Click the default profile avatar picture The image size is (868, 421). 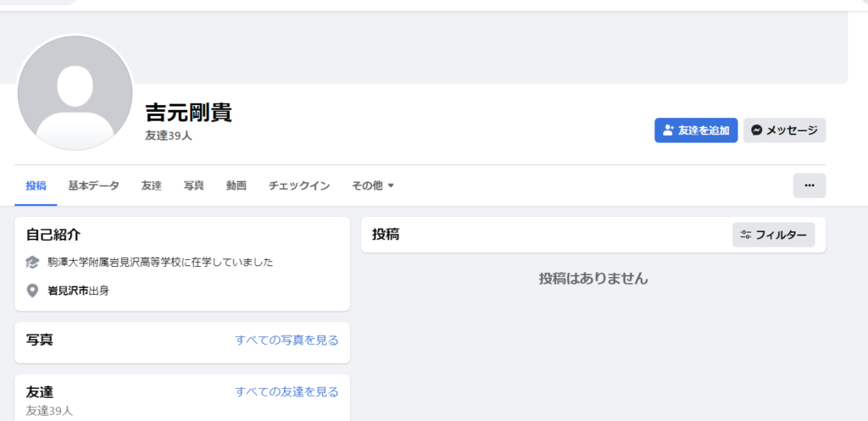[75, 93]
